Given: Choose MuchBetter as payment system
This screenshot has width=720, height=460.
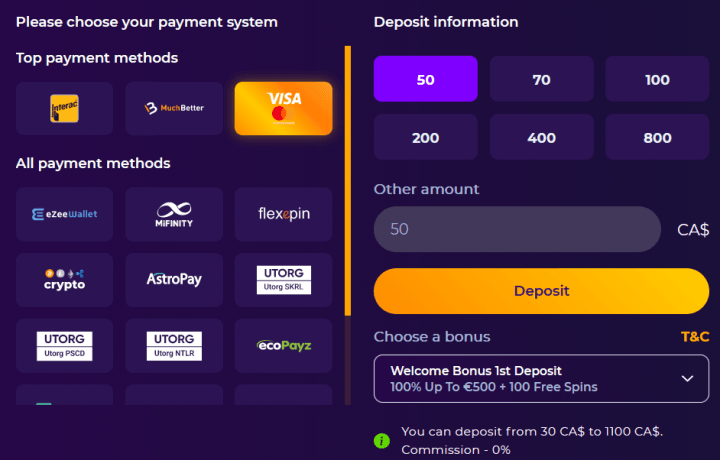Looking at the screenshot, I should 174,108.
